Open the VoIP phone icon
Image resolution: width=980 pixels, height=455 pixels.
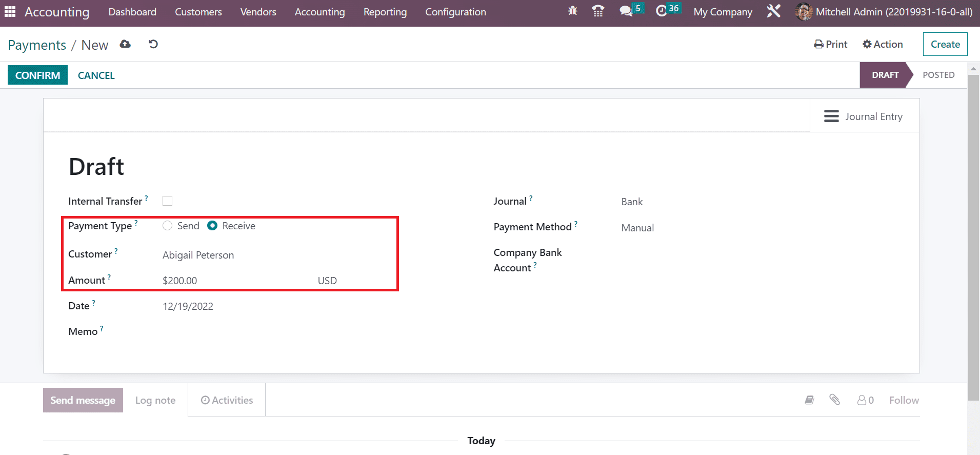[x=598, y=11]
